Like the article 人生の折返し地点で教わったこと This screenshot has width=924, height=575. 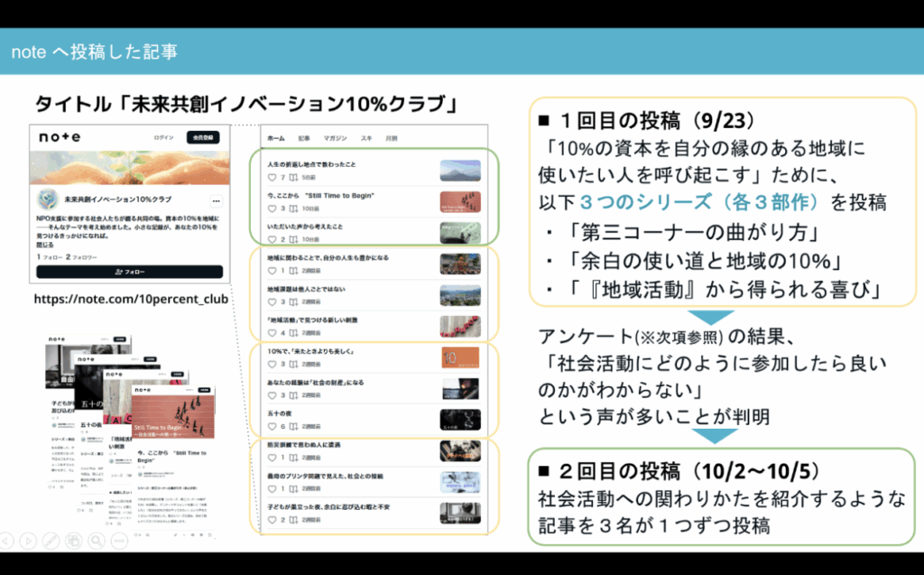coord(273,179)
